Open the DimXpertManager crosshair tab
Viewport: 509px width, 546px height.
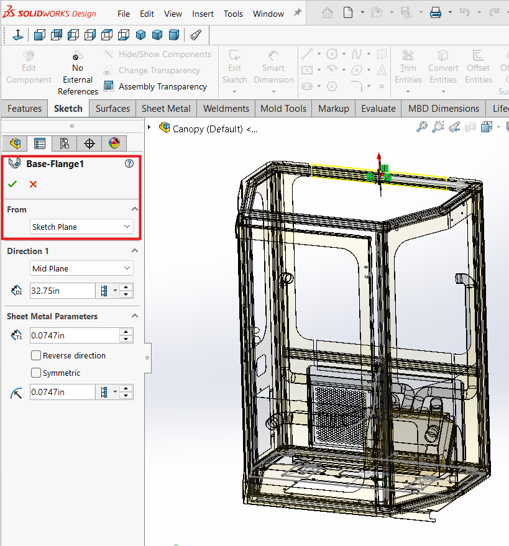tap(89, 143)
